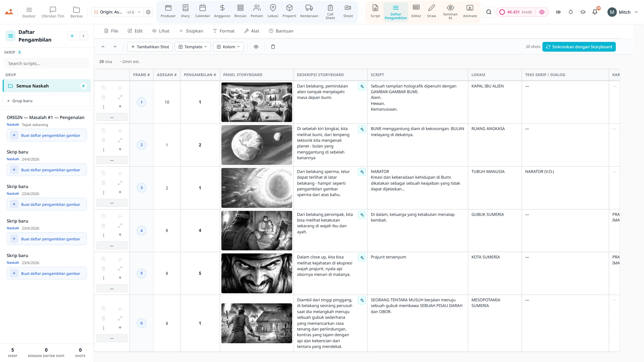Expand frame 2 row with the arrows icon

[x=120, y=140]
